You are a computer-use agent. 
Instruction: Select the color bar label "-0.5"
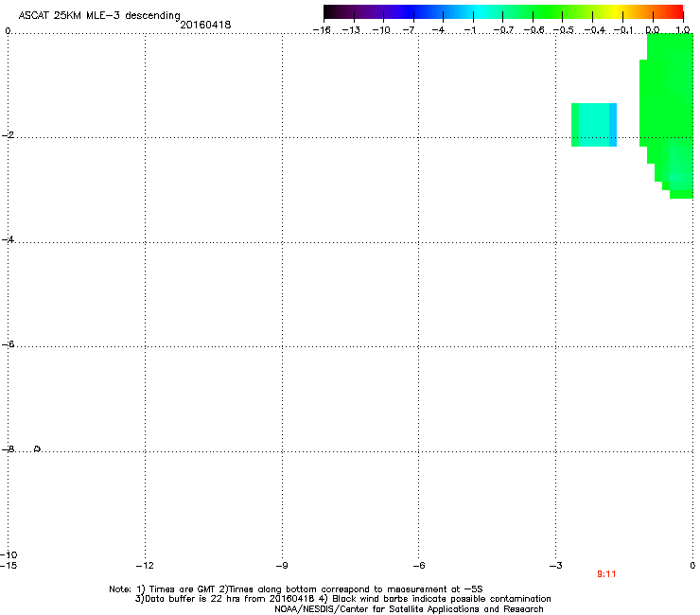[x=563, y=30]
